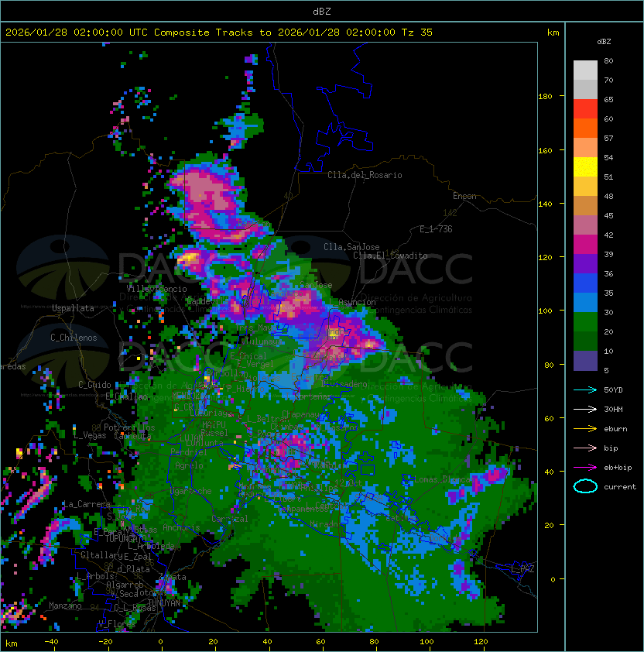Click the royal blue 36 dBZ swatch

click(585, 283)
